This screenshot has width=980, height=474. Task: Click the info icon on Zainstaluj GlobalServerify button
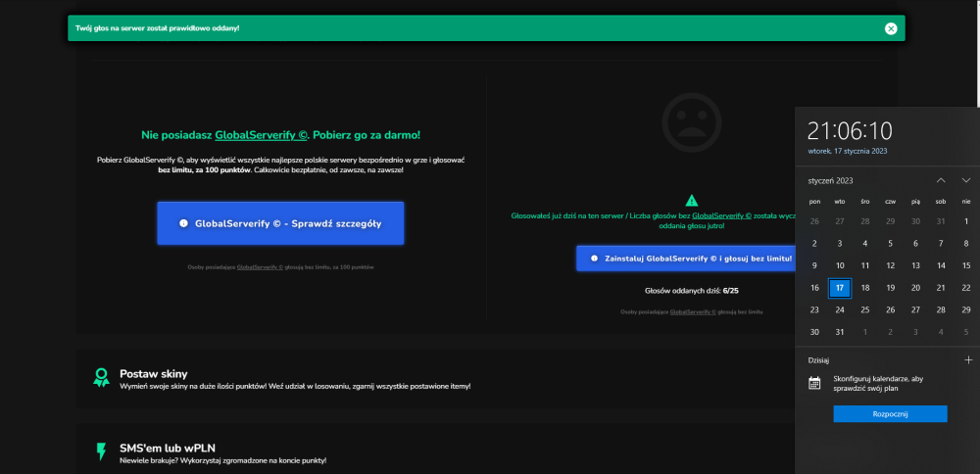click(x=595, y=258)
